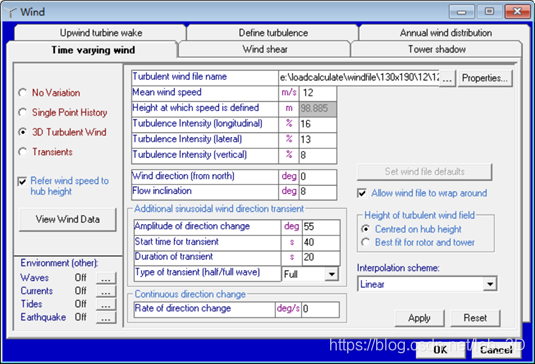The width and height of the screenshot is (535, 364).
Task: Click the Duration of transient field
Action: pyautogui.click(x=321, y=257)
